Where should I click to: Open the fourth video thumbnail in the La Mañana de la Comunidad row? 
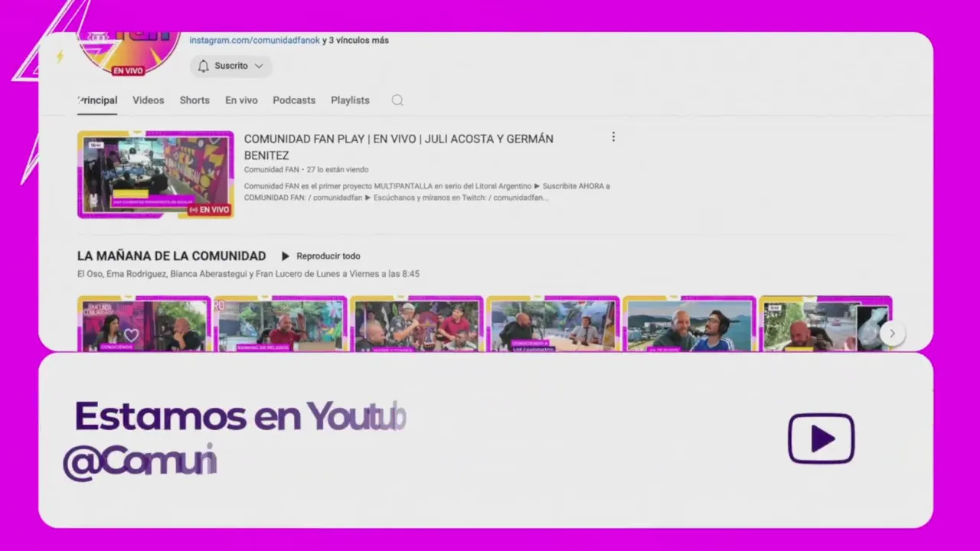tap(553, 324)
